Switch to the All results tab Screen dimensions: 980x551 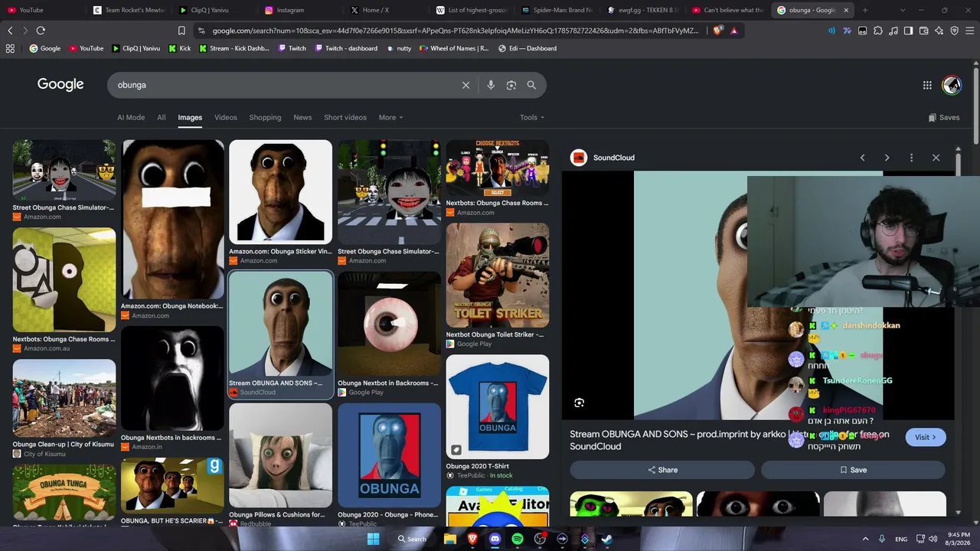coord(162,117)
